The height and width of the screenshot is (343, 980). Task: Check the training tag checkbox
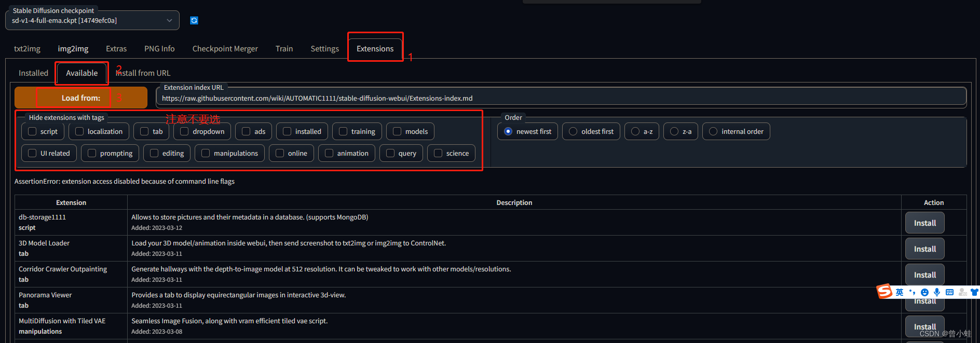pyautogui.click(x=343, y=131)
